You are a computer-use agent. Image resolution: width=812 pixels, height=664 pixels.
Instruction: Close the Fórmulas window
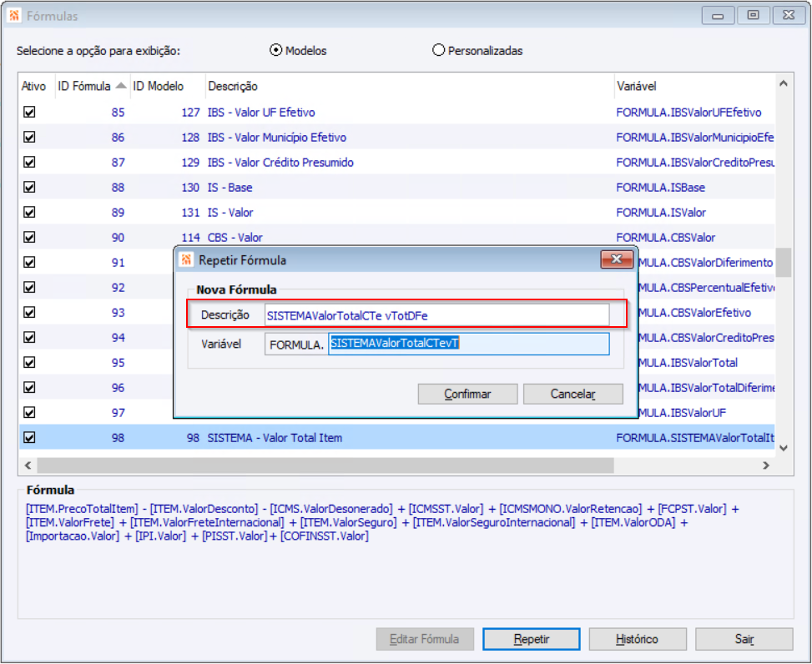[x=788, y=16]
